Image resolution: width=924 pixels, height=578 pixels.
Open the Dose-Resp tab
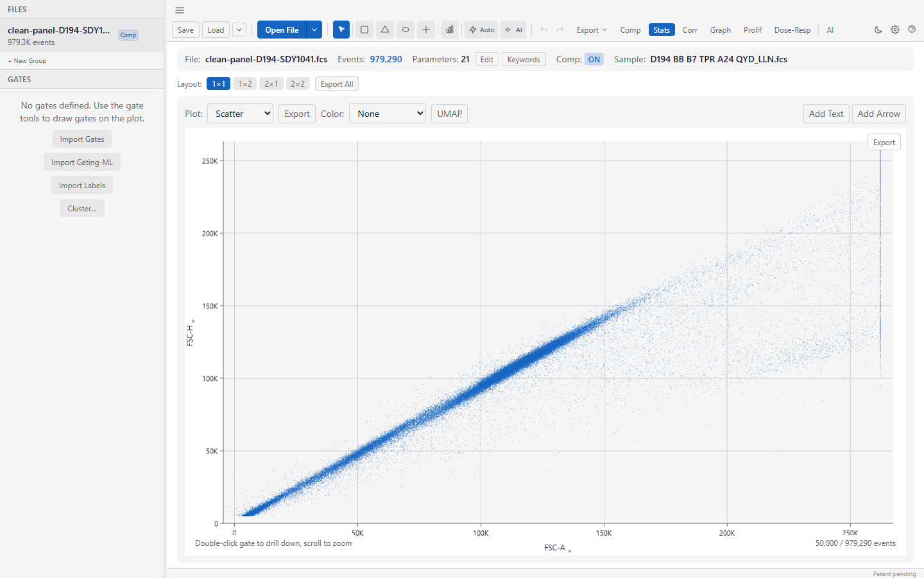tap(792, 30)
